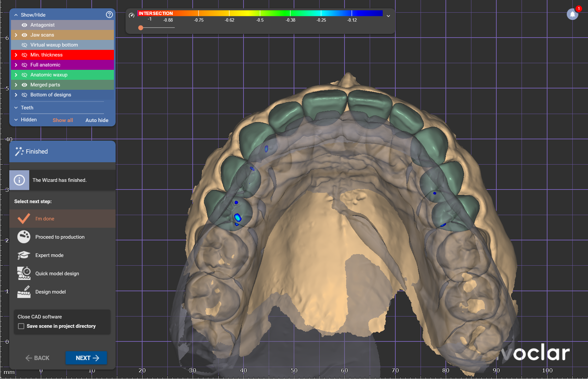The height and width of the screenshot is (379, 588).
Task: Click the Expert mode graduation cap icon
Action: coord(24,255)
